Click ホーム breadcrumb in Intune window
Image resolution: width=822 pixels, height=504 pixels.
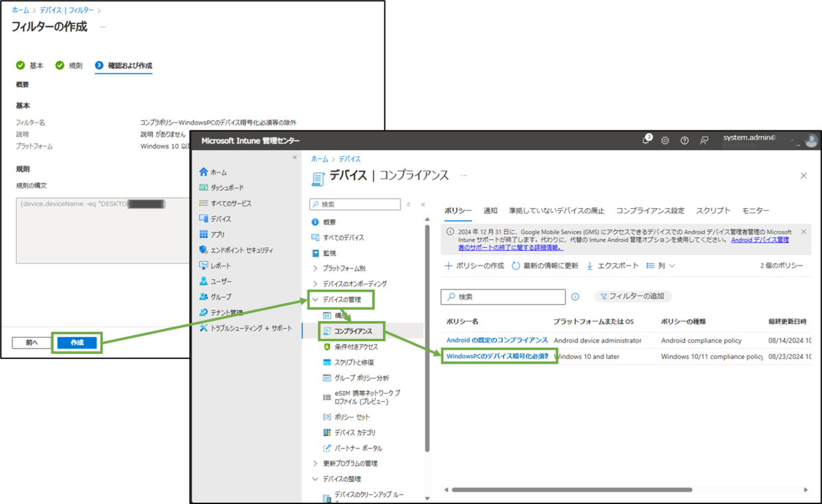319,158
